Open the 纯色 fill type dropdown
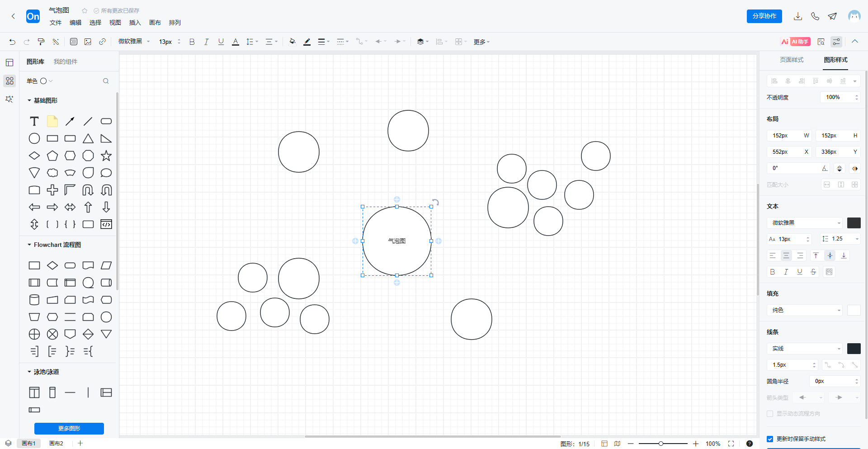 coord(805,310)
